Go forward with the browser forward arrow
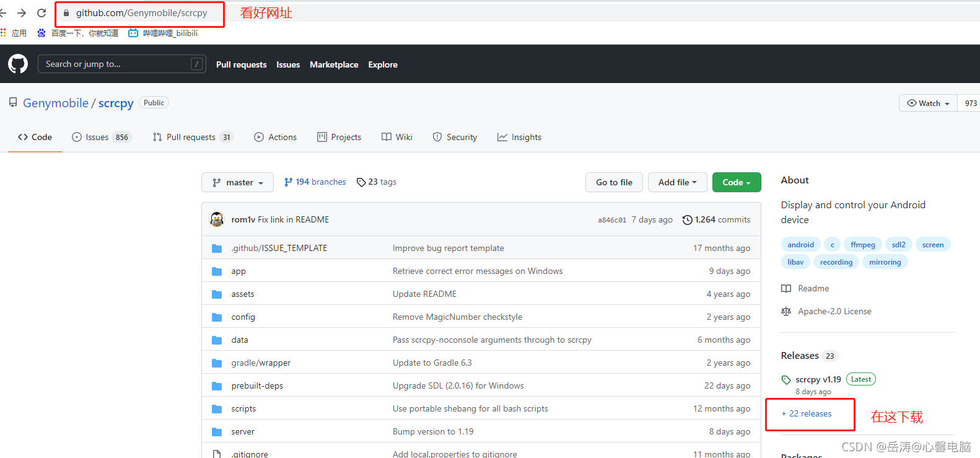 click(22, 13)
